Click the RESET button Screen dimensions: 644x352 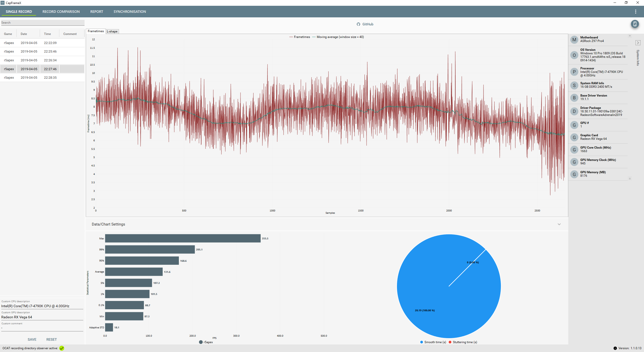[52, 339]
